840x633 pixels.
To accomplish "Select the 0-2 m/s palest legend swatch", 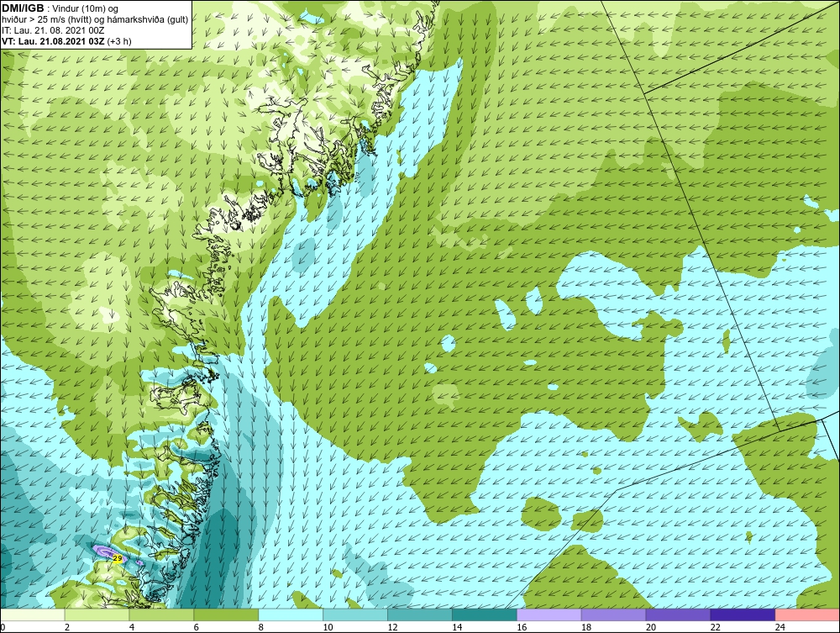I will pos(33,615).
